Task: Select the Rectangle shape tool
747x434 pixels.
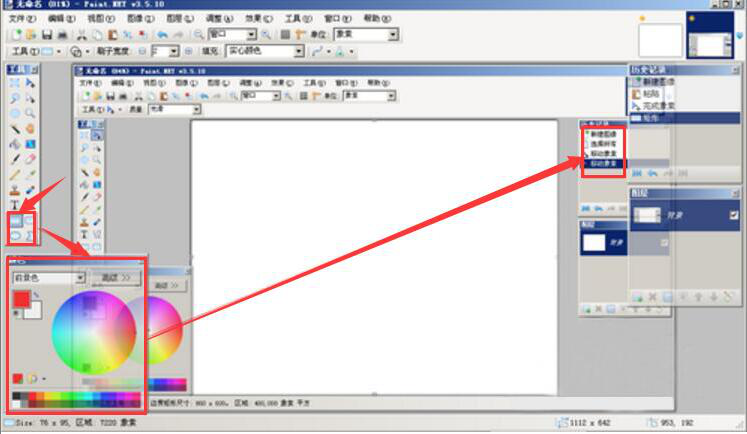Action: [16, 220]
